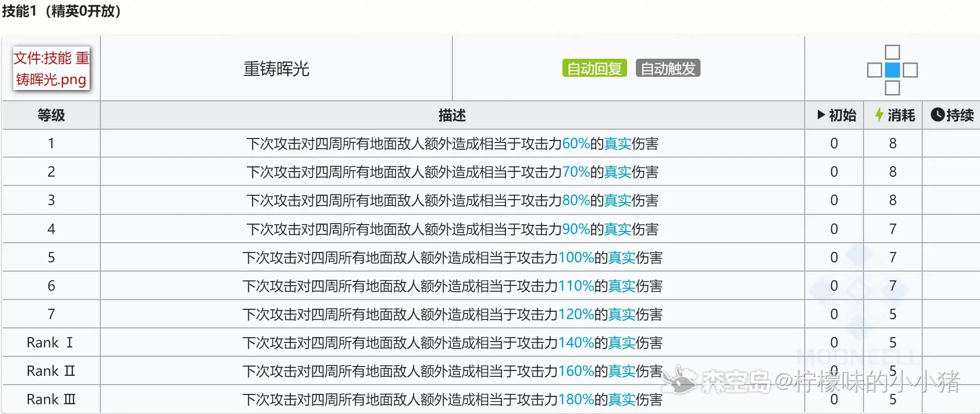Open the 真实 link in the 60% row
Screen dimensions: 980x414
[x=617, y=143]
